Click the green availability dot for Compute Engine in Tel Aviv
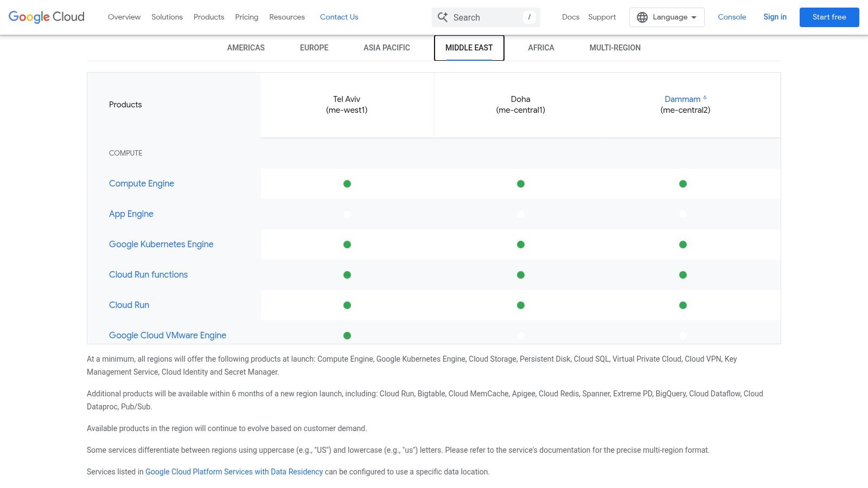Screen dimensions: 868x488 tap(347, 183)
